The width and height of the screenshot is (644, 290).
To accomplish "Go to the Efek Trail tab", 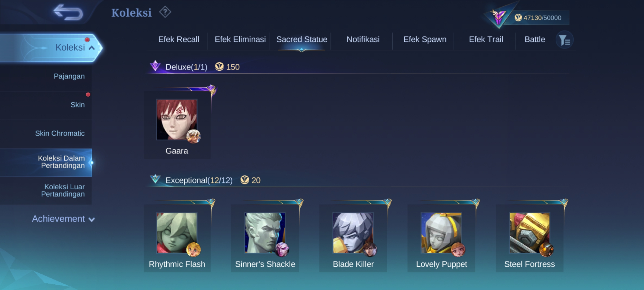I will pos(486,39).
